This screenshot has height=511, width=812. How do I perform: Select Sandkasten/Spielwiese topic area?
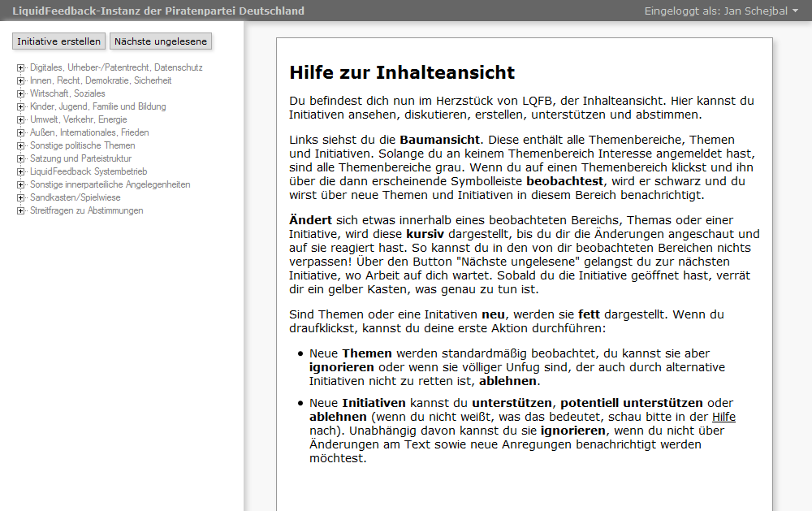coord(75,197)
